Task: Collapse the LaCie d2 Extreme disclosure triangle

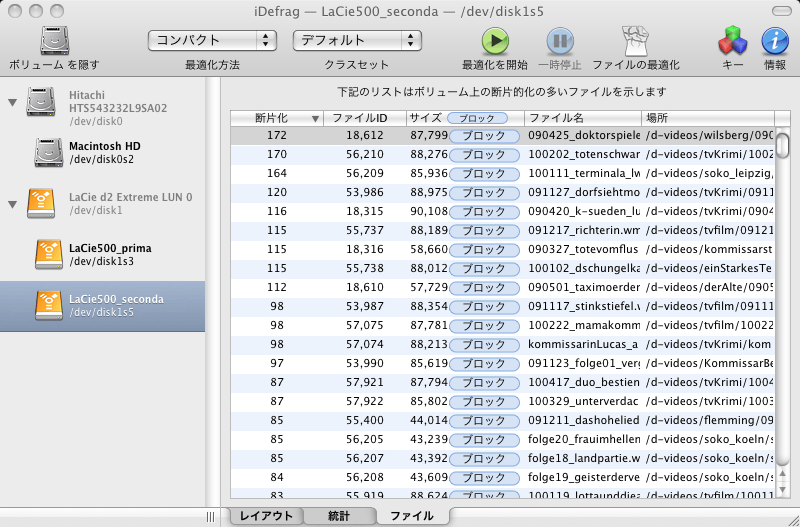Action: [13, 205]
